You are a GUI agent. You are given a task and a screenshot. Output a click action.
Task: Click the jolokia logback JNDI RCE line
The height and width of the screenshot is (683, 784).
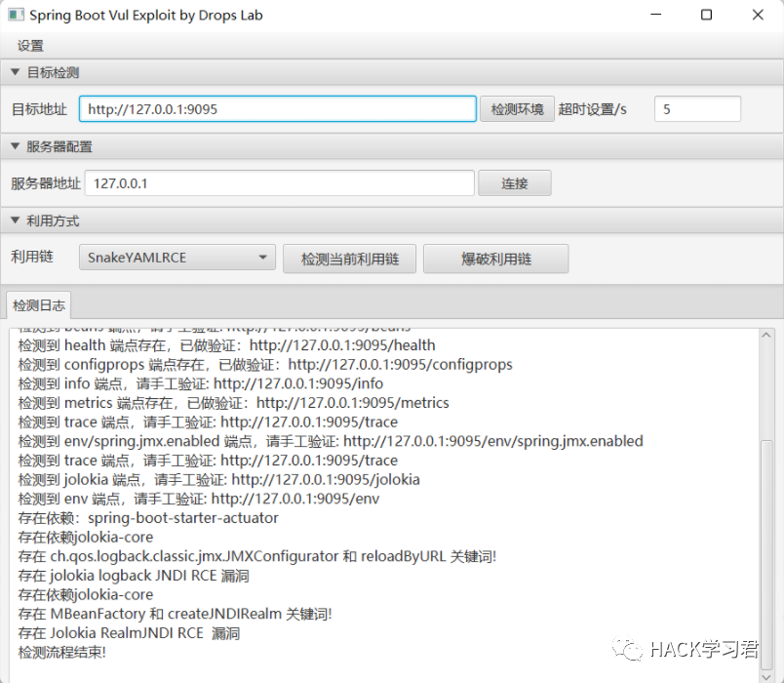134,576
